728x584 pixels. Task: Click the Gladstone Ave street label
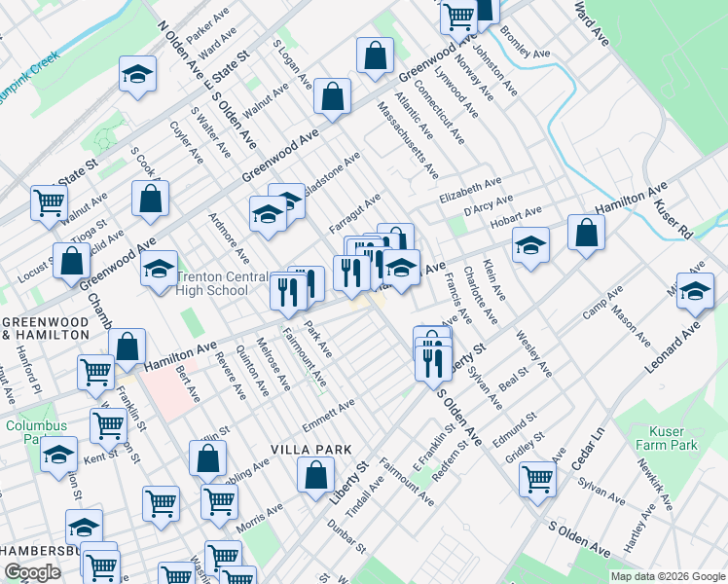pyautogui.click(x=333, y=173)
